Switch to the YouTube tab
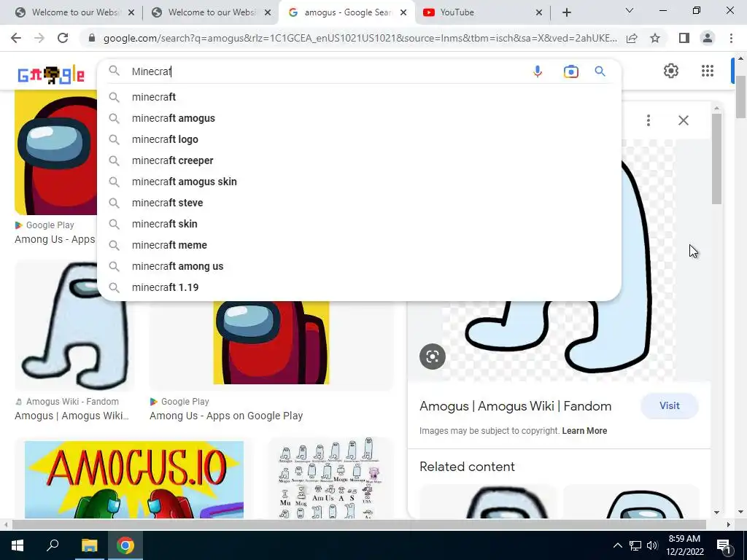Screen dimensions: 747x560 tap(476, 12)
